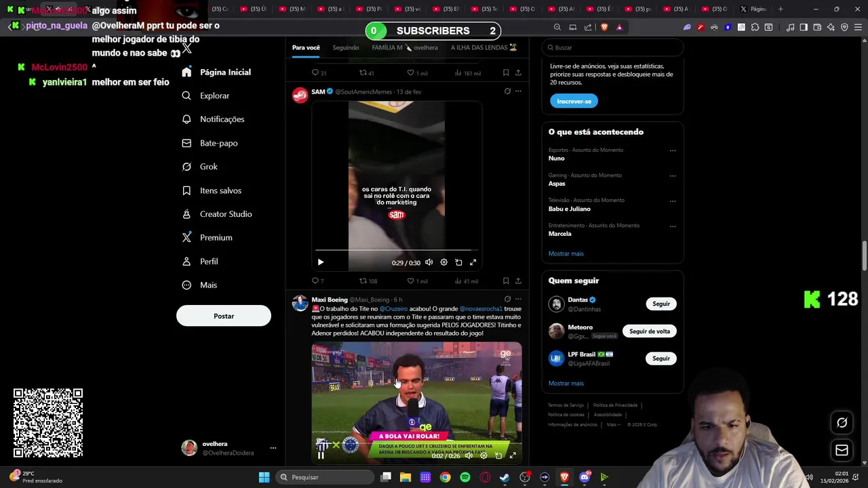Click Mostrar mais under Quem seguir
The image size is (868, 488).
[566, 384]
